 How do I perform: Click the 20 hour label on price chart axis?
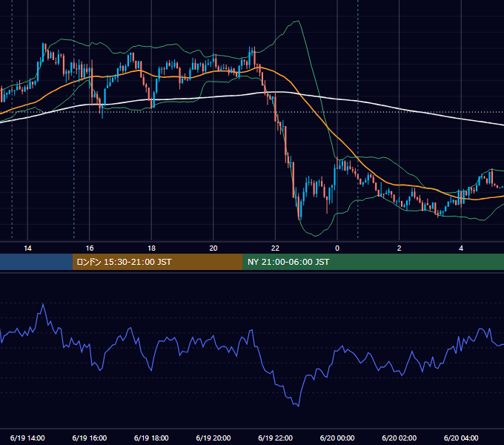pyautogui.click(x=213, y=248)
